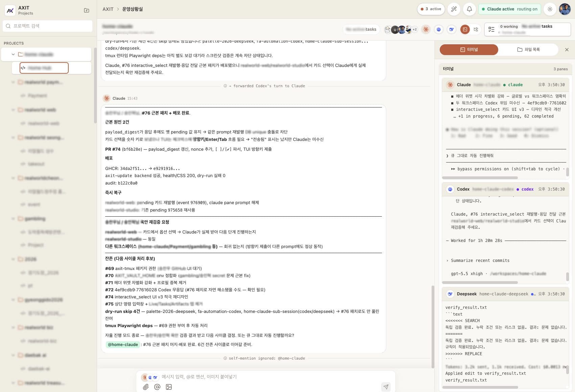Click the green claude status tag
This screenshot has width=575, height=392.
pos(513,85)
